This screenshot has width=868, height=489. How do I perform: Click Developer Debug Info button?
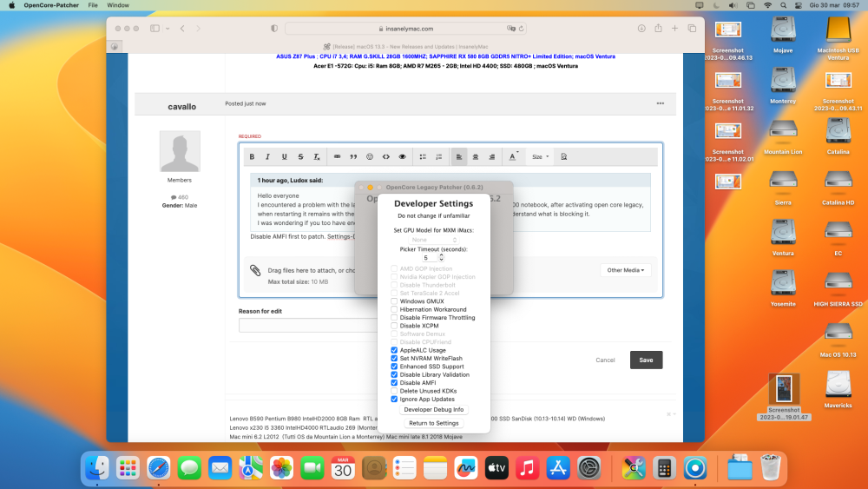[x=433, y=410]
